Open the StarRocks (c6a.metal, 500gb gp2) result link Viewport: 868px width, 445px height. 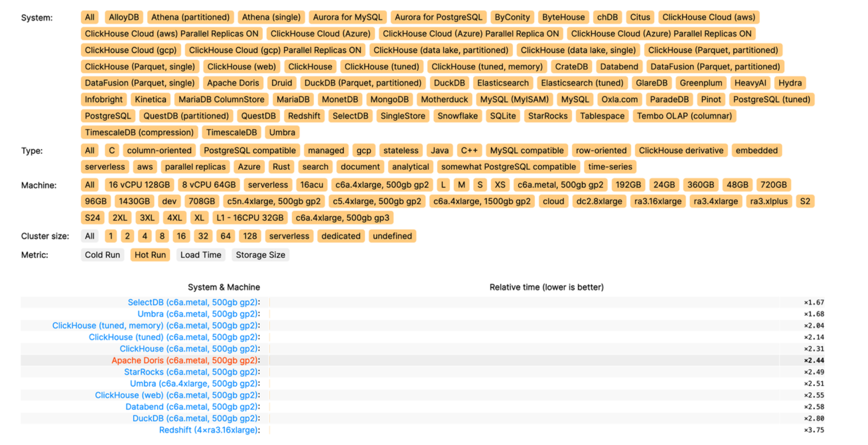(191, 372)
